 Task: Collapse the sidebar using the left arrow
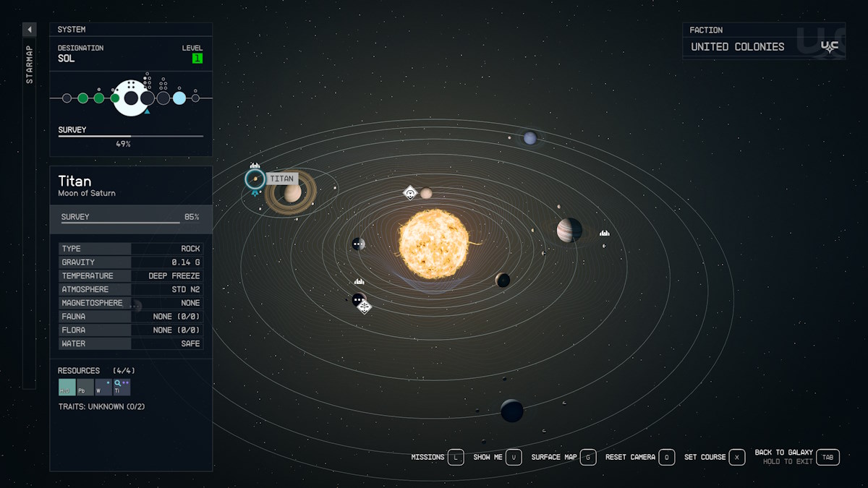click(29, 30)
